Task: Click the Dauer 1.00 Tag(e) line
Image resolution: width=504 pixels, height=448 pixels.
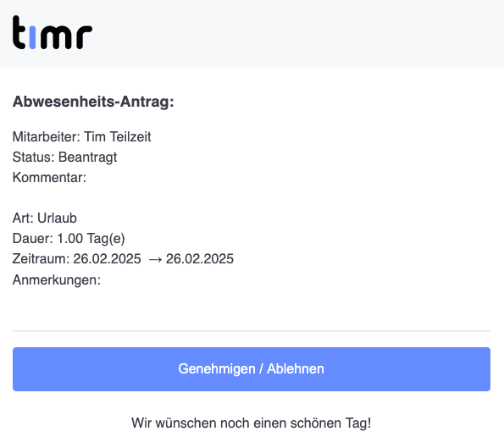Action: (69, 239)
